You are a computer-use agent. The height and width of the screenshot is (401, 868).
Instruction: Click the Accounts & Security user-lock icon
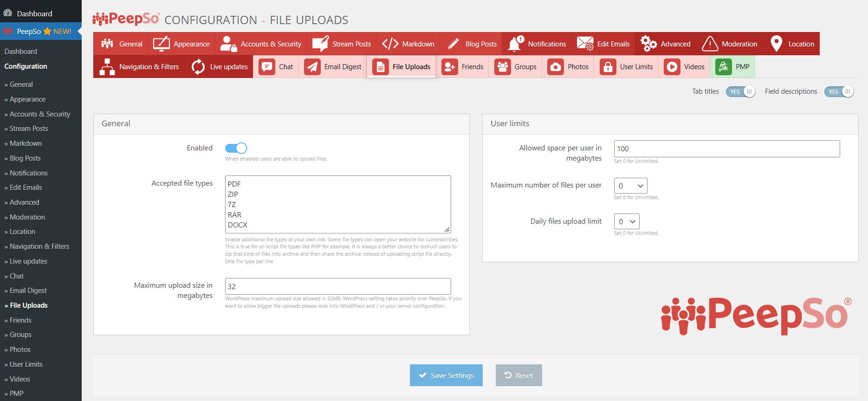[x=228, y=44]
